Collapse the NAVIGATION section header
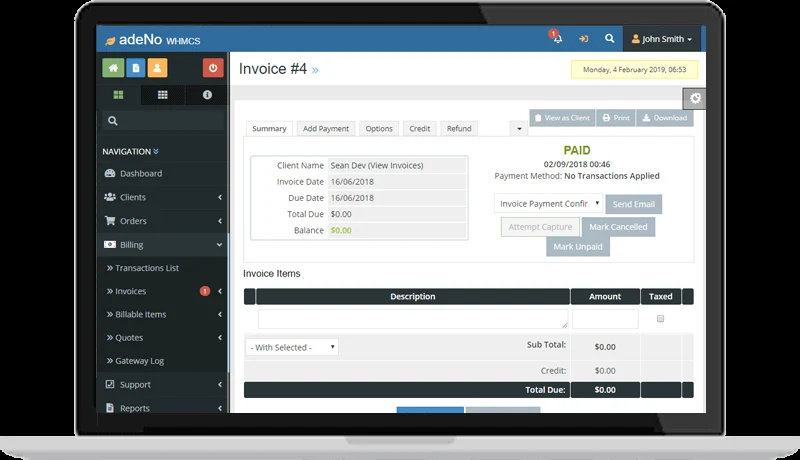 point(131,151)
